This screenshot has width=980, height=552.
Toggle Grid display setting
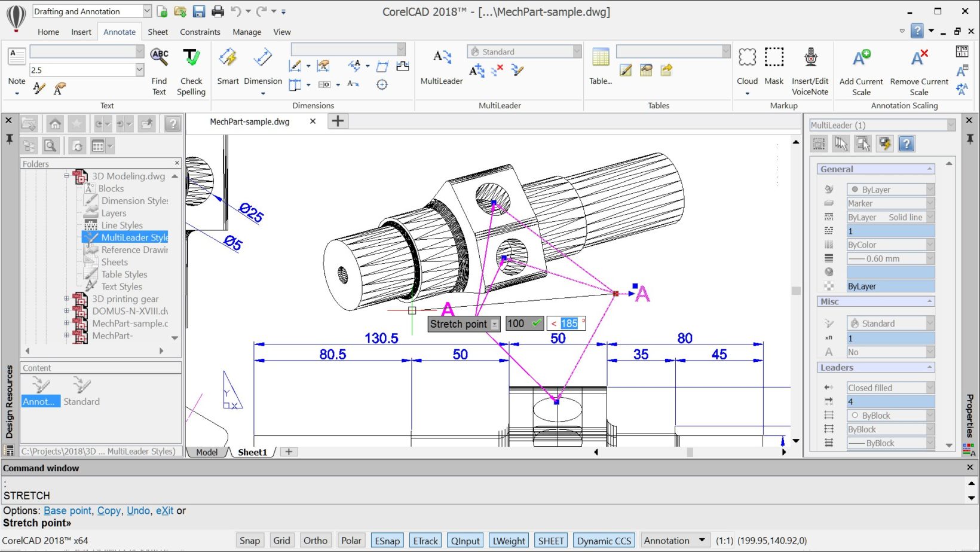click(x=281, y=541)
